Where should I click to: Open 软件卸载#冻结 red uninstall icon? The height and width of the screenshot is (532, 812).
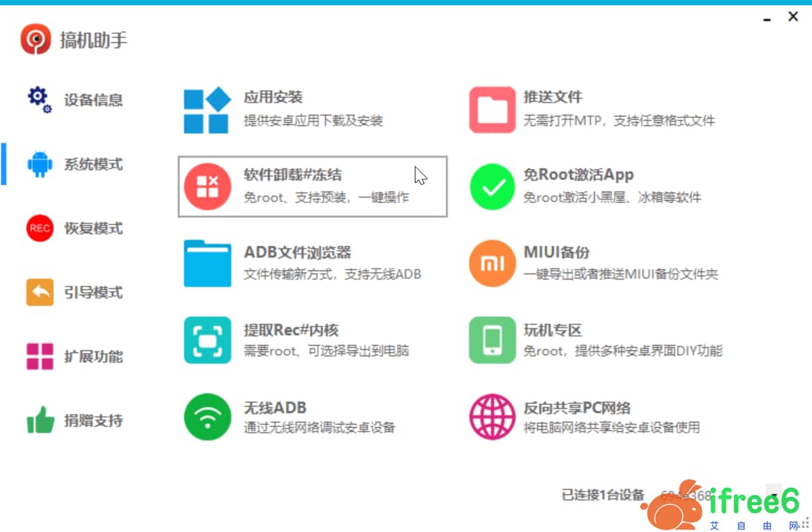click(x=207, y=186)
